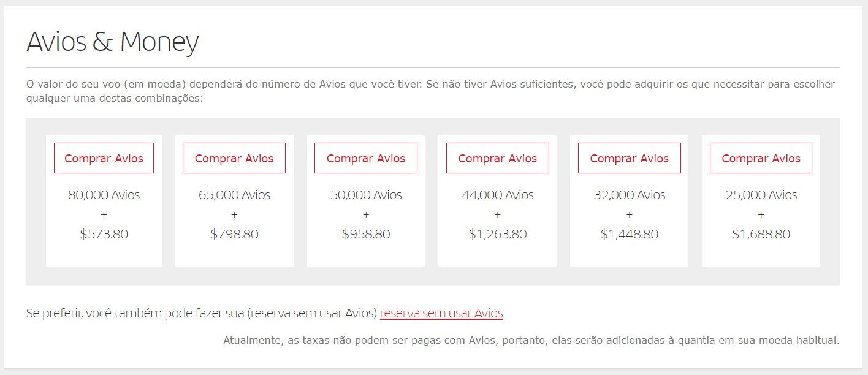Click the 50,000 Avios label

pyautogui.click(x=366, y=195)
